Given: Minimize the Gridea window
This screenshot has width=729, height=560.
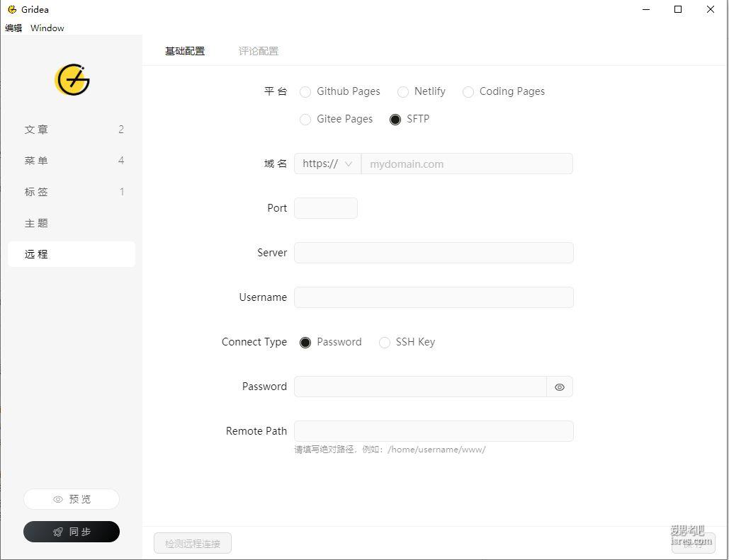Looking at the screenshot, I should point(646,9).
